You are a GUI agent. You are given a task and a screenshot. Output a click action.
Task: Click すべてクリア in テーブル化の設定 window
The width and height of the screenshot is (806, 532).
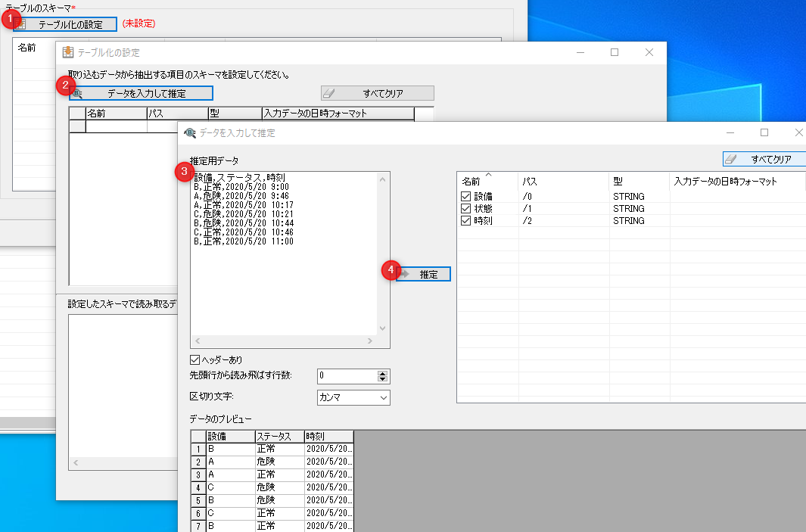(x=378, y=93)
